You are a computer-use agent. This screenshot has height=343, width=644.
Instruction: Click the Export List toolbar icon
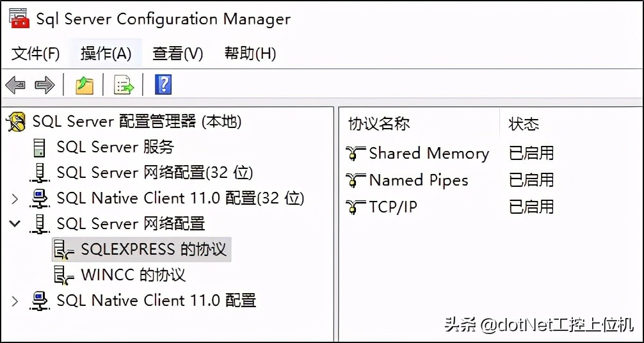124,84
